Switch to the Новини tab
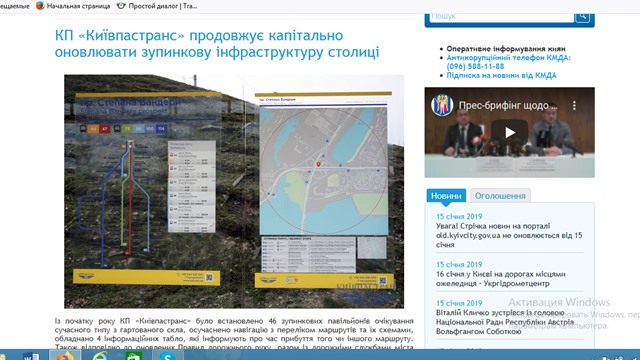This screenshot has height=360, width=640. [446, 196]
